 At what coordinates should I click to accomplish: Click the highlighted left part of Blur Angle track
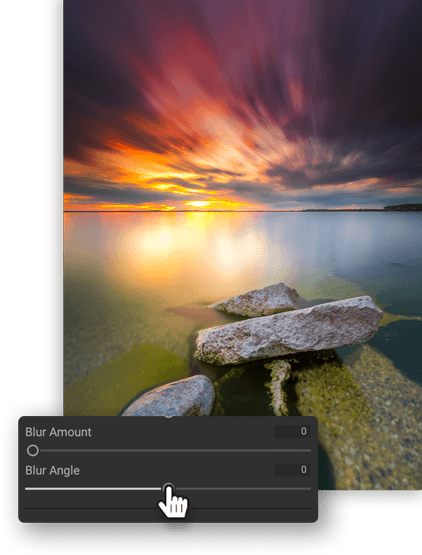tap(94, 489)
